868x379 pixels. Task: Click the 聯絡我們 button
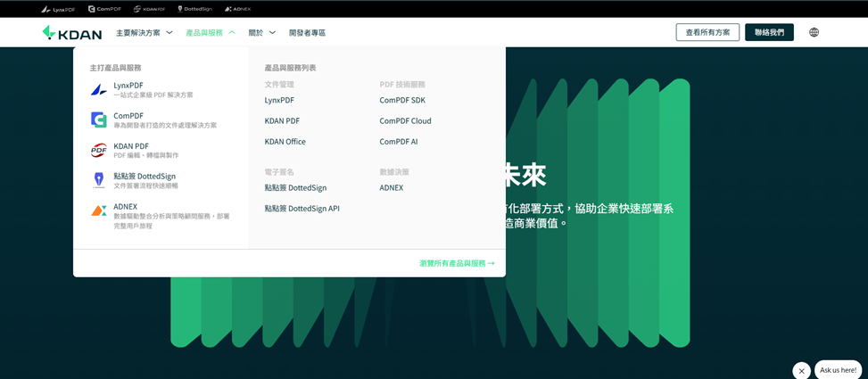[x=769, y=32]
